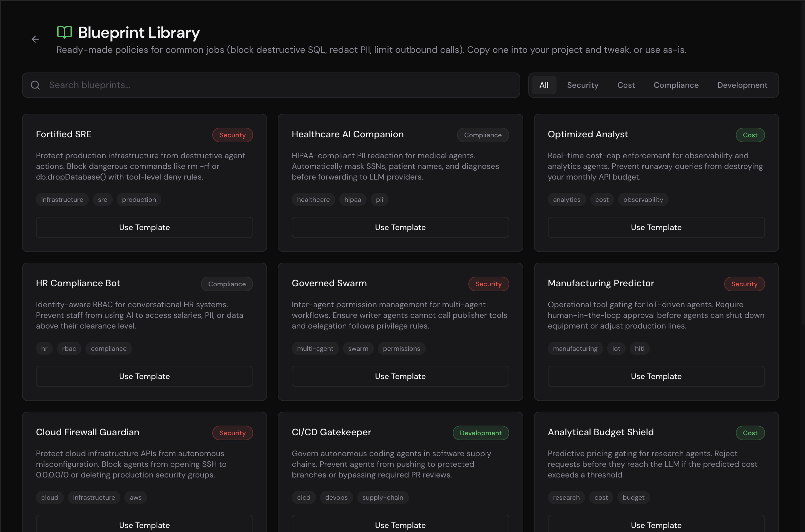Click infrastructure tag on Fortified SRE

coord(62,199)
